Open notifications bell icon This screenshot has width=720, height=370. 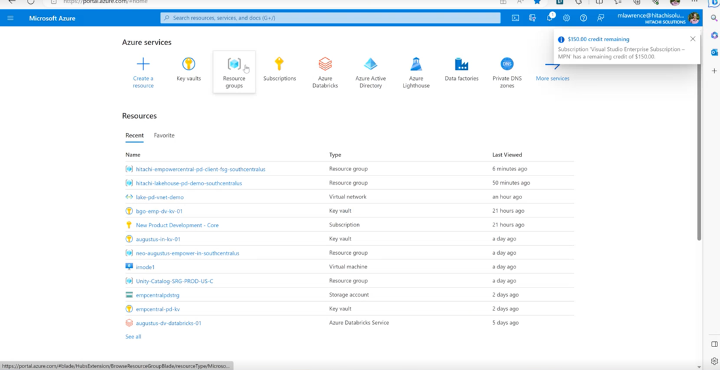[550, 18]
